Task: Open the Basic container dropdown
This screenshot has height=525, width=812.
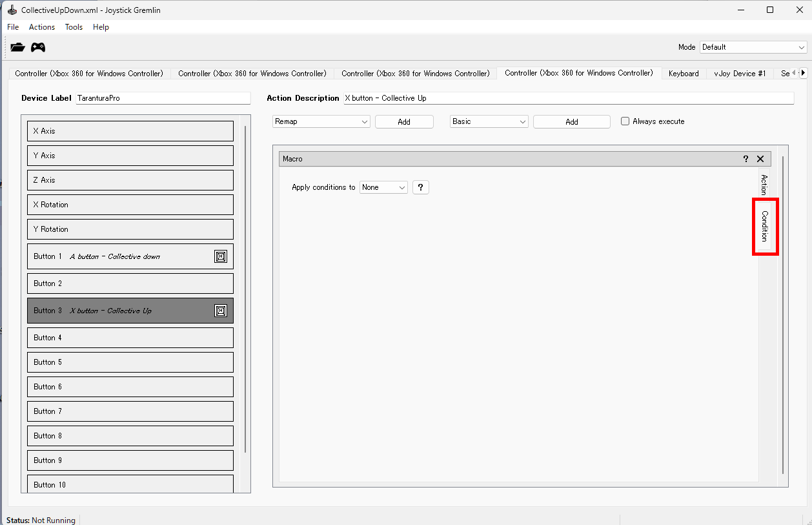Action: [489, 121]
